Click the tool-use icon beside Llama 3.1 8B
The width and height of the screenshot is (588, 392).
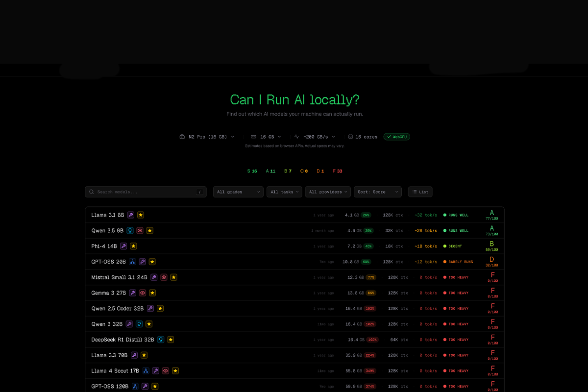tap(131, 215)
